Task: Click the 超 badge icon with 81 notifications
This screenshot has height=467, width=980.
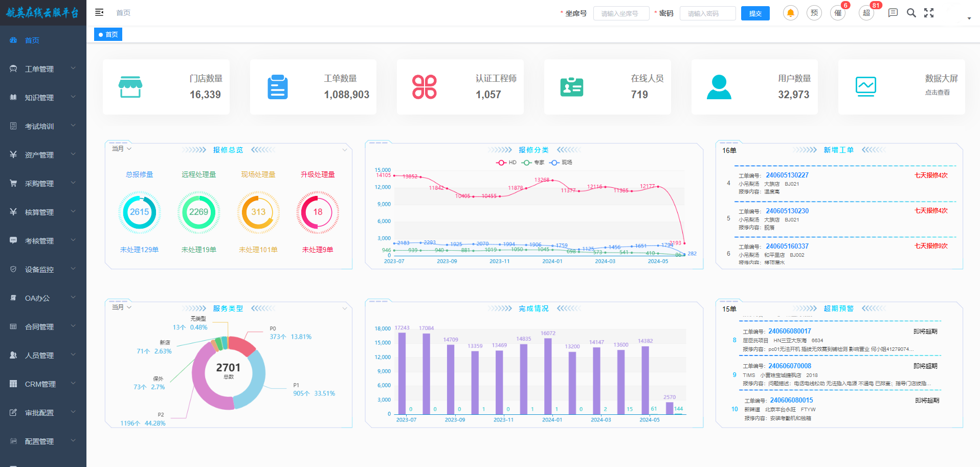Action: (866, 13)
